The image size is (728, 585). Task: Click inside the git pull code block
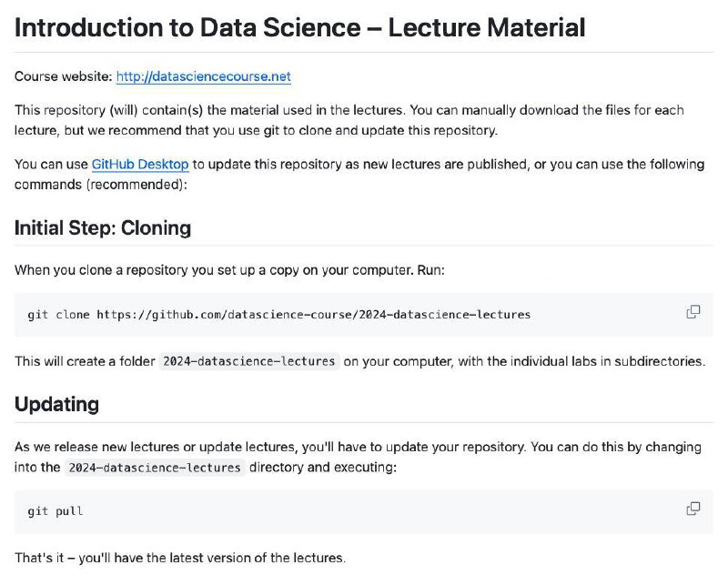tap(363, 511)
